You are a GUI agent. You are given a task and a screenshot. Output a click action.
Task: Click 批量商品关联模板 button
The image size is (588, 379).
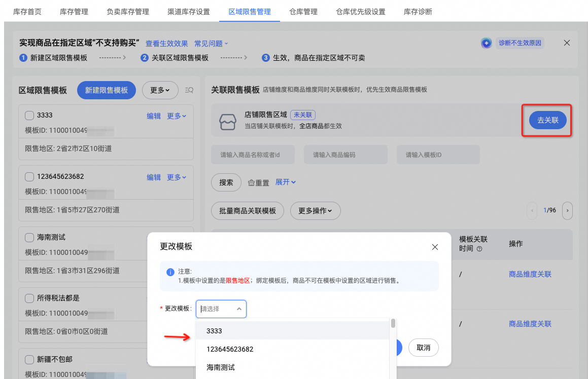click(248, 211)
